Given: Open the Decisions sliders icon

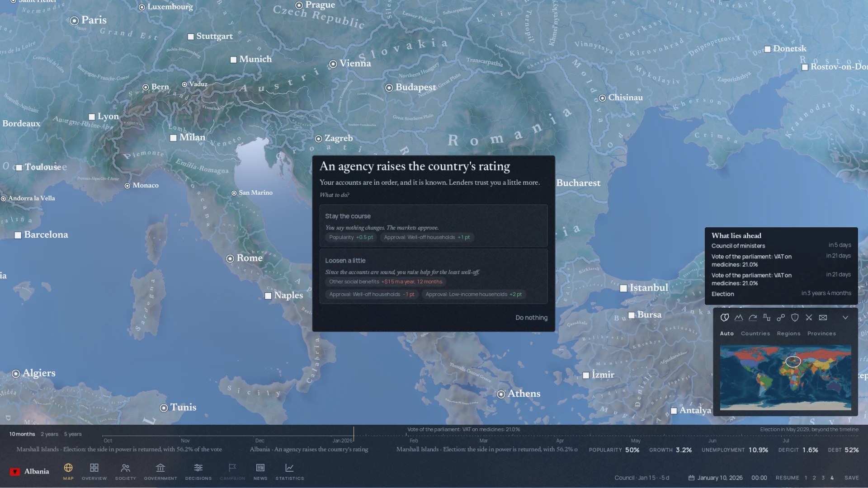Looking at the screenshot, I should tap(198, 468).
